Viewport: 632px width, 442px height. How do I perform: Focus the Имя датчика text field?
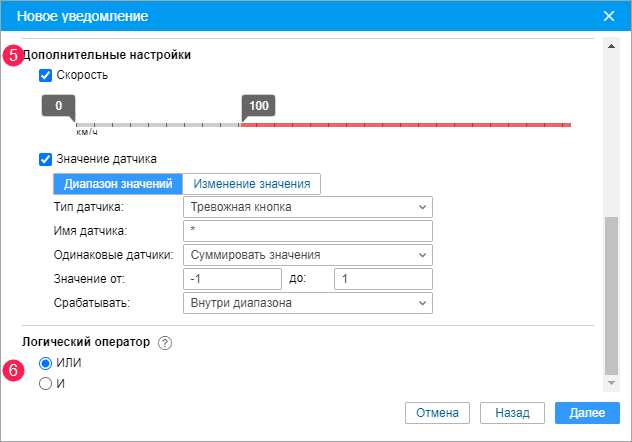(308, 231)
